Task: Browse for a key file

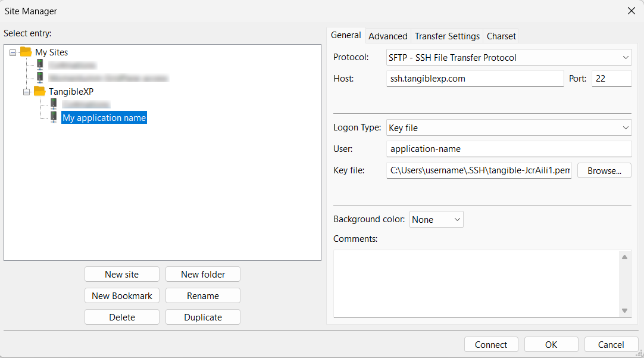Action: (604, 171)
